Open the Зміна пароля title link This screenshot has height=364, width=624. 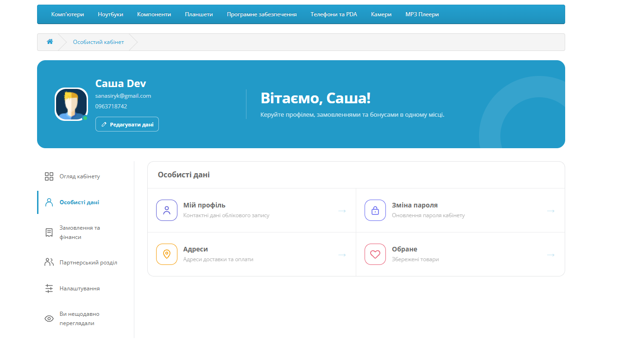(x=415, y=205)
